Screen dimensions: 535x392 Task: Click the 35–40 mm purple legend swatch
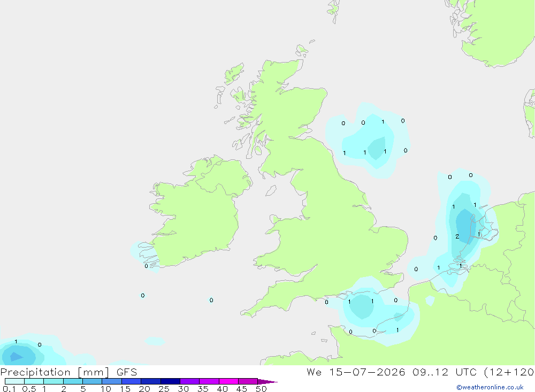(209, 381)
